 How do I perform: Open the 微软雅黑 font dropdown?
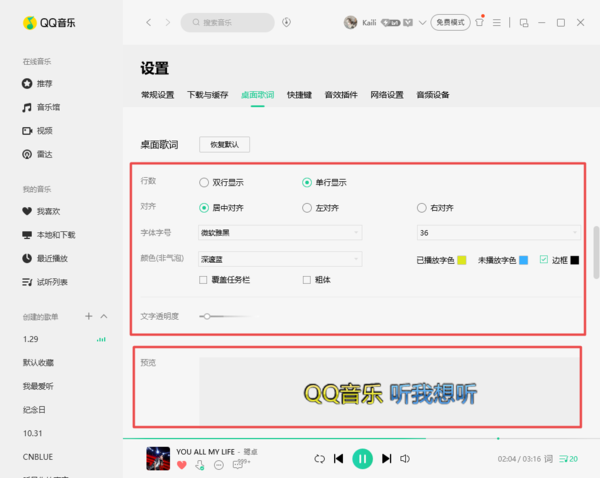coord(280,233)
